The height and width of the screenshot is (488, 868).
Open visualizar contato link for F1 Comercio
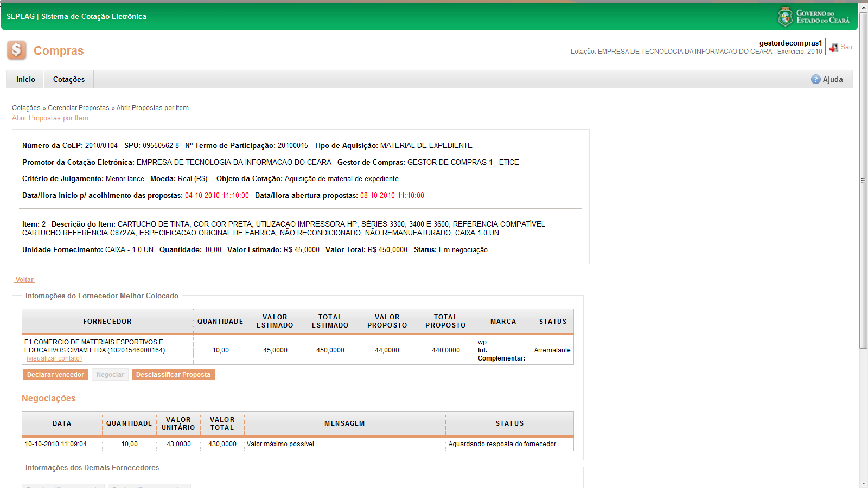(54, 358)
